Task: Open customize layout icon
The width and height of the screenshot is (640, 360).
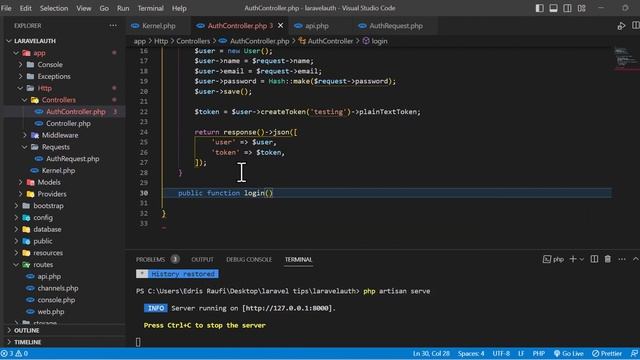Action: 582,8
